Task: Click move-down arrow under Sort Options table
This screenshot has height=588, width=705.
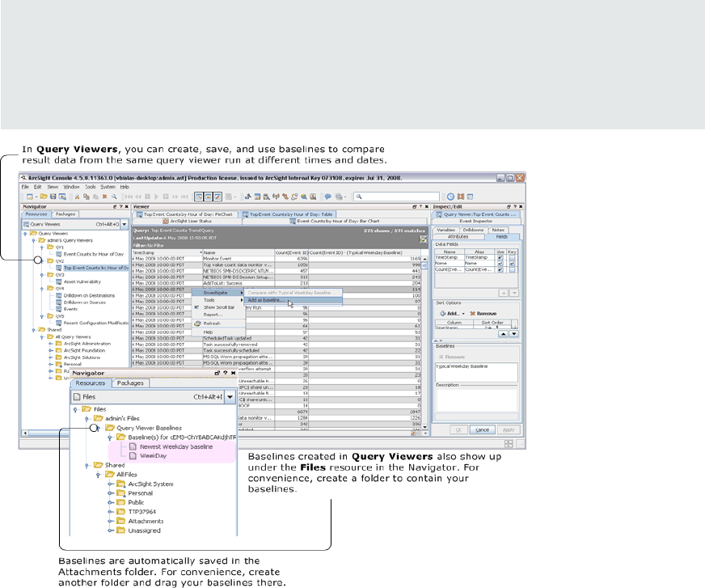Action: pos(513,334)
